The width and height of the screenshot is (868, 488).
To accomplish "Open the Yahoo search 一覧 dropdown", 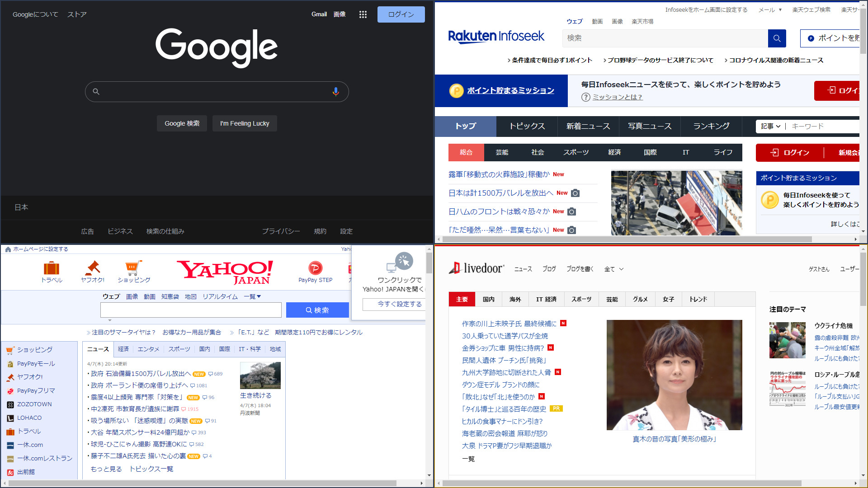I will tap(252, 297).
